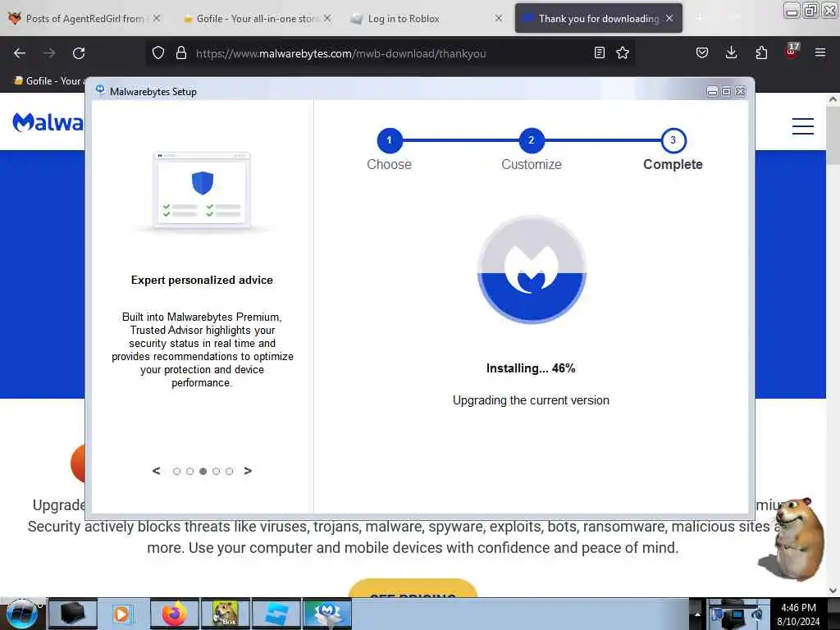
Task: Close the Posts of AgentRedGirl tab
Action: (157, 18)
